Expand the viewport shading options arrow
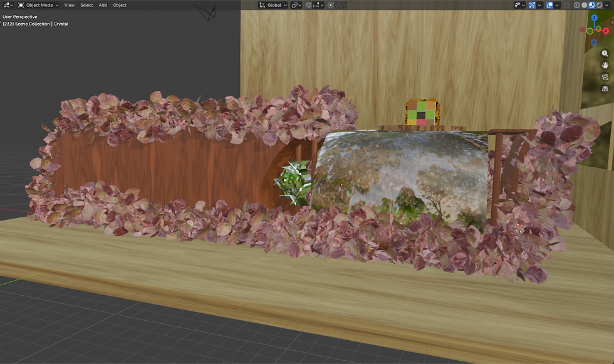This screenshot has height=364, width=614. click(606, 5)
